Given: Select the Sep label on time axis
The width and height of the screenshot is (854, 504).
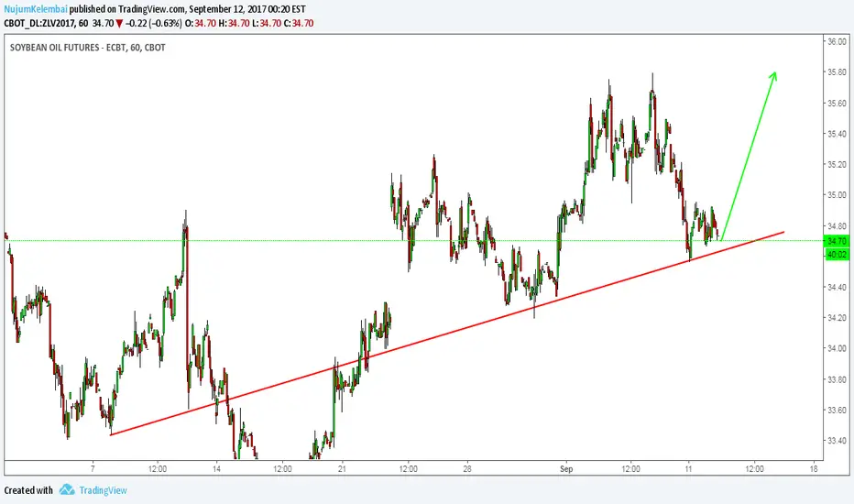Looking at the screenshot, I should 566,468.
